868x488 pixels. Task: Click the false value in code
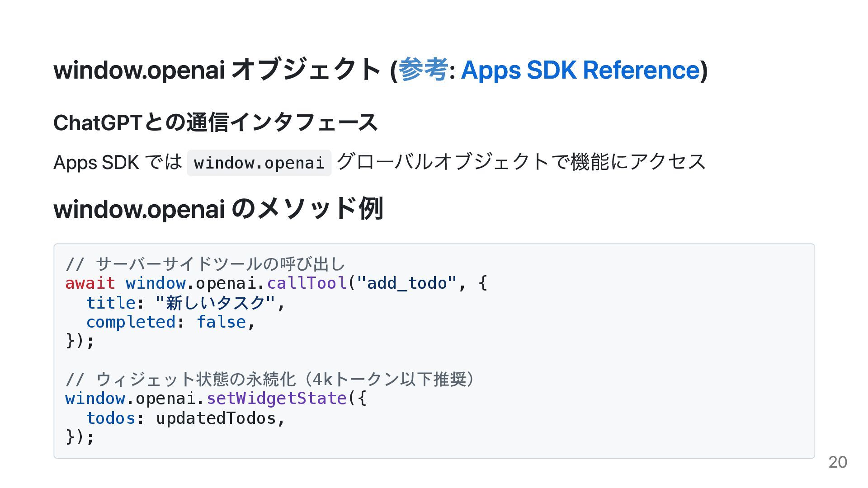click(x=221, y=322)
